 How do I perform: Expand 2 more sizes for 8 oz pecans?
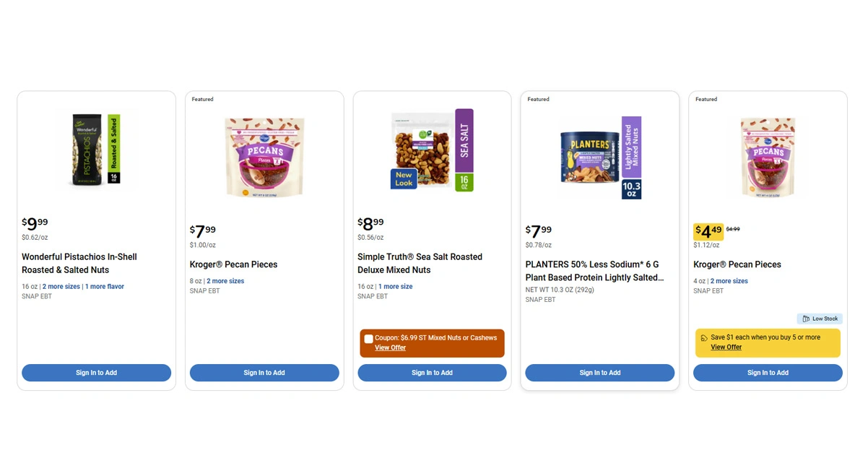click(225, 281)
